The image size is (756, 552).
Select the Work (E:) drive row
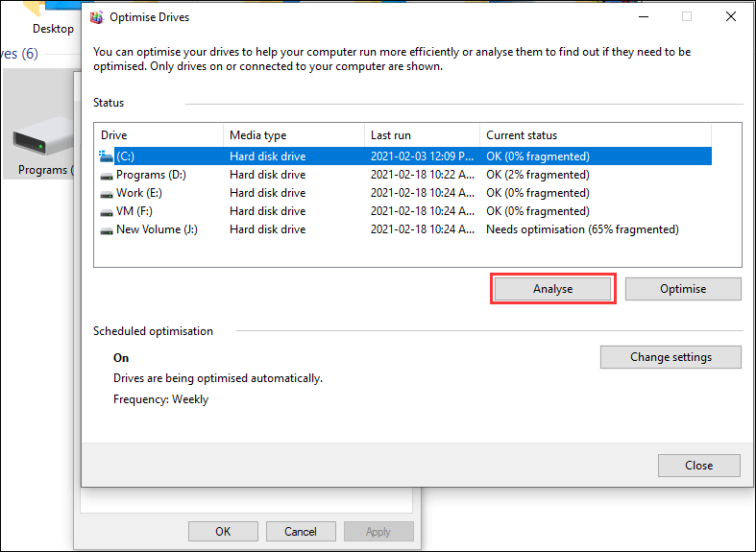(403, 193)
